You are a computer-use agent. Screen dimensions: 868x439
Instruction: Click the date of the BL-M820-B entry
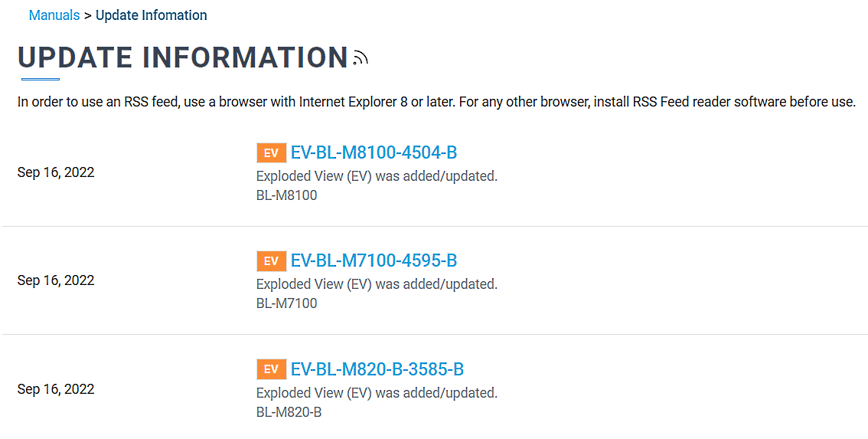coord(56,389)
